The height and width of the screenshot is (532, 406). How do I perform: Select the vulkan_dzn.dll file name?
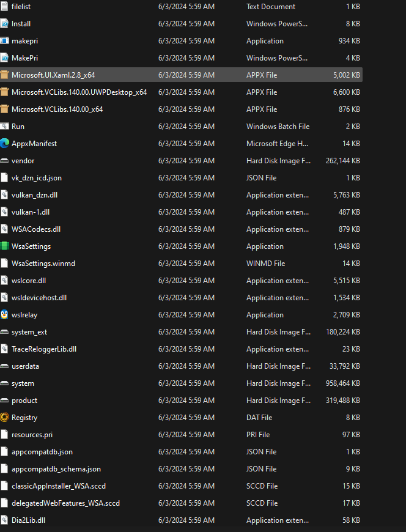(35, 195)
